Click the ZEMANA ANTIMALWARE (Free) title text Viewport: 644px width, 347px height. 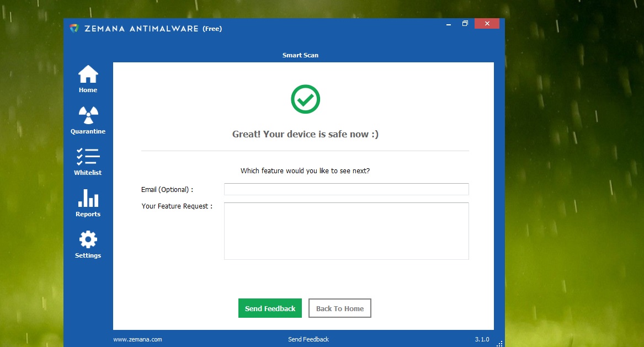(x=153, y=28)
